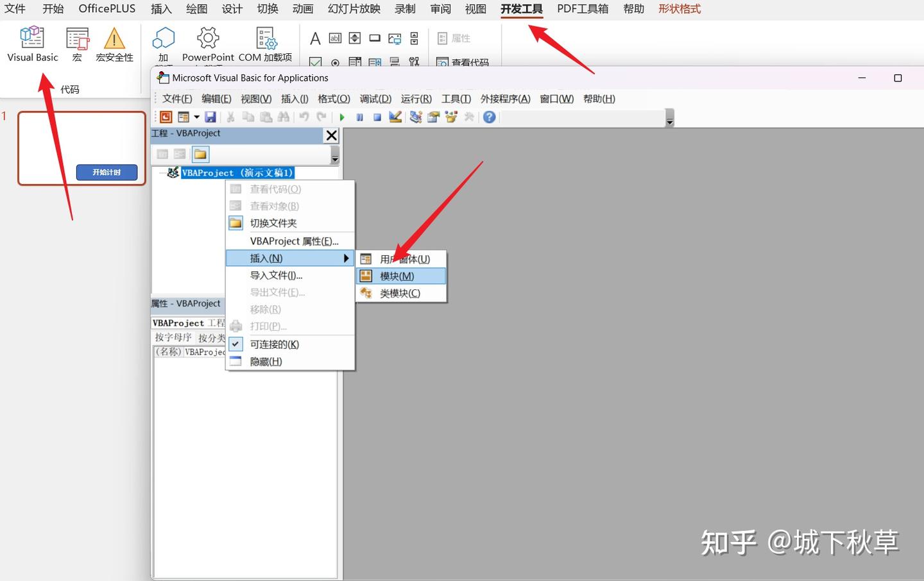
Task: Select VBAProject (演示文稿1) tree node
Action: click(x=237, y=173)
